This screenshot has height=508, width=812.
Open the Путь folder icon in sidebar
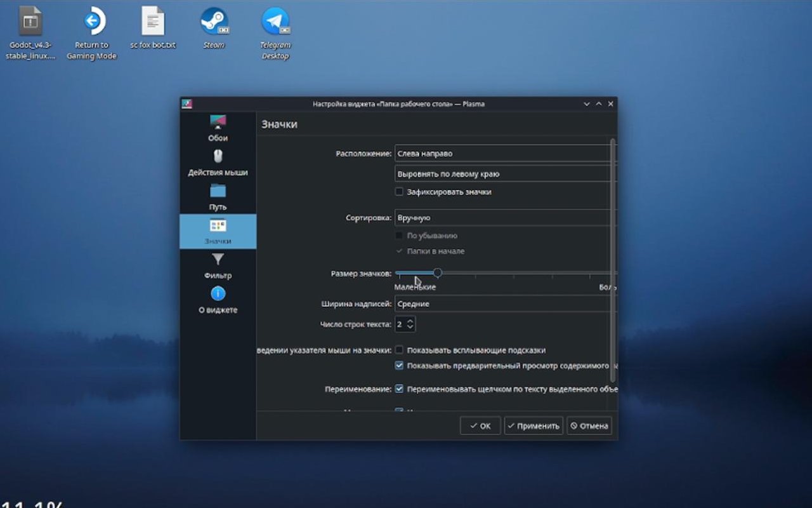pyautogui.click(x=218, y=190)
